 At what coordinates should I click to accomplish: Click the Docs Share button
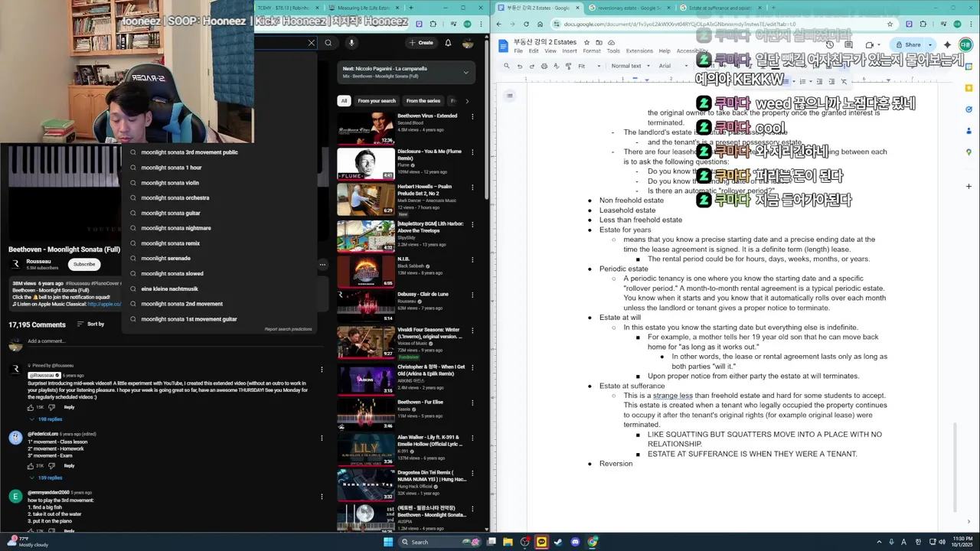coord(908,44)
